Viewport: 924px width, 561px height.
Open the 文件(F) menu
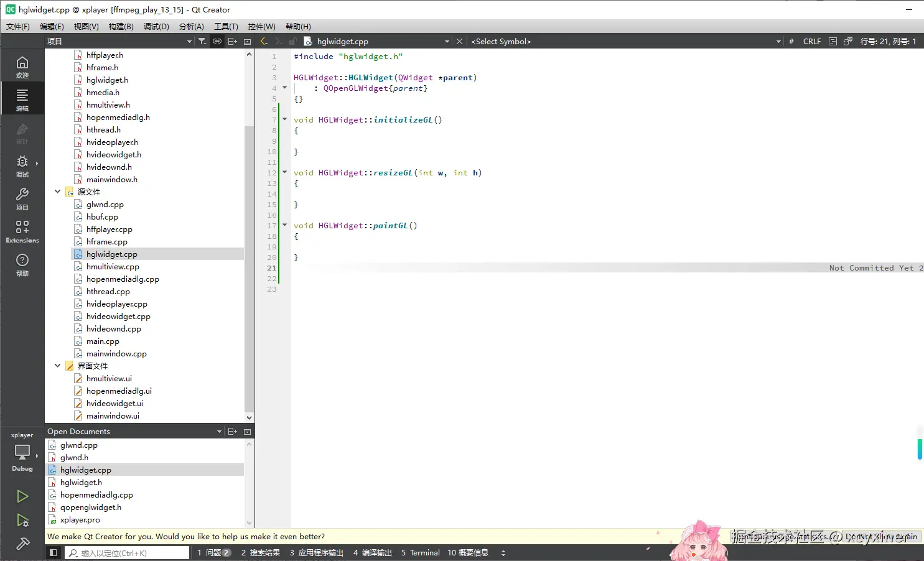pyautogui.click(x=18, y=26)
